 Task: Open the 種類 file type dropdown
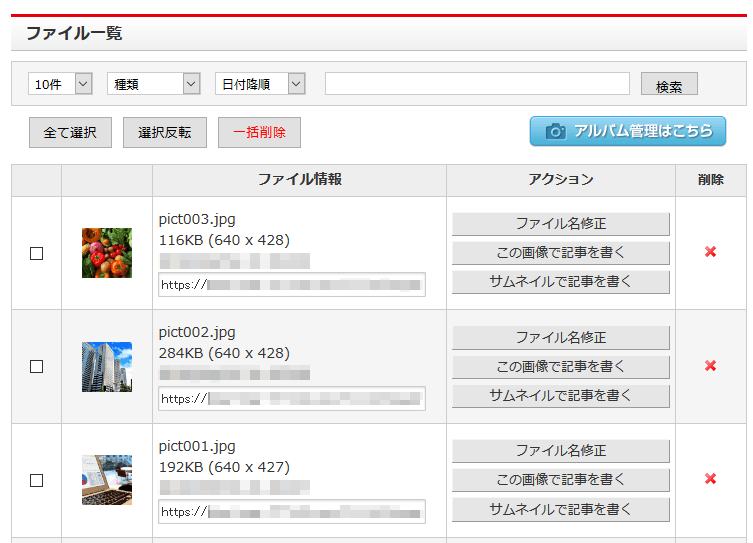154,84
